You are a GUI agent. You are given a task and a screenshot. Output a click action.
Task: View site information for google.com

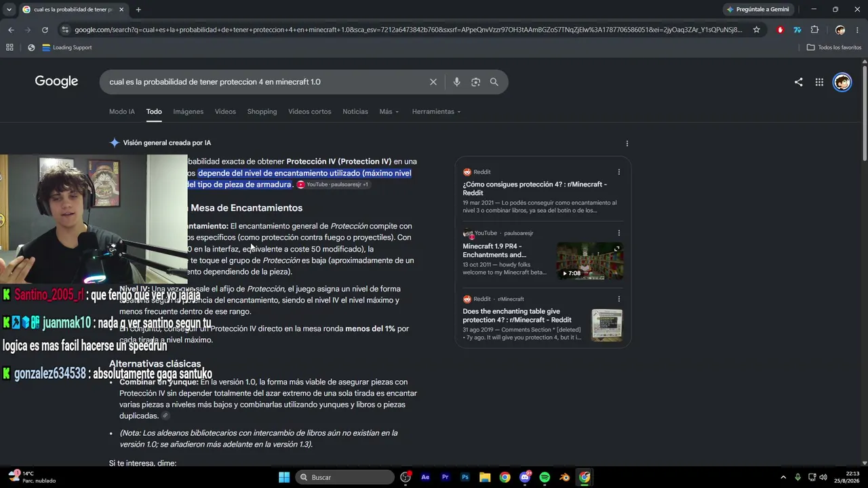(64, 30)
